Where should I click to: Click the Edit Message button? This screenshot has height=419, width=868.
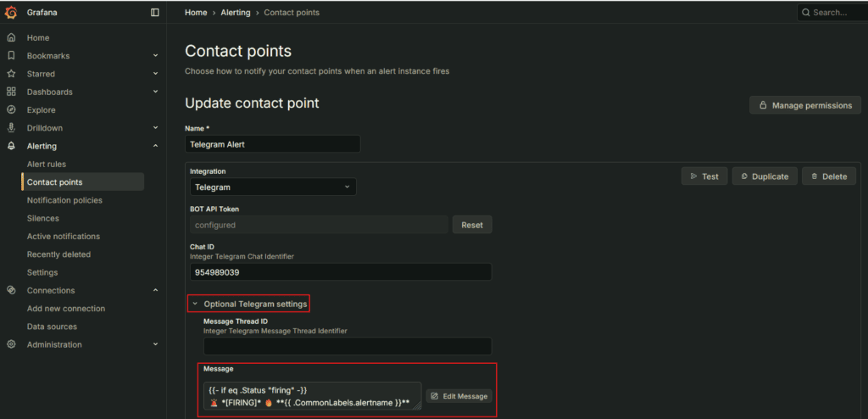[x=459, y=396]
